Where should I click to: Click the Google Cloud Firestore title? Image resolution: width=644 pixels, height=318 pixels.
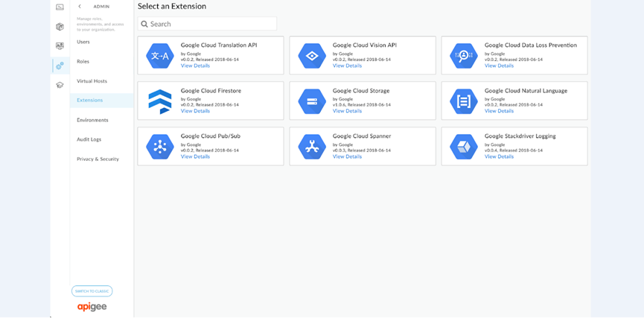click(x=211, y=91)
